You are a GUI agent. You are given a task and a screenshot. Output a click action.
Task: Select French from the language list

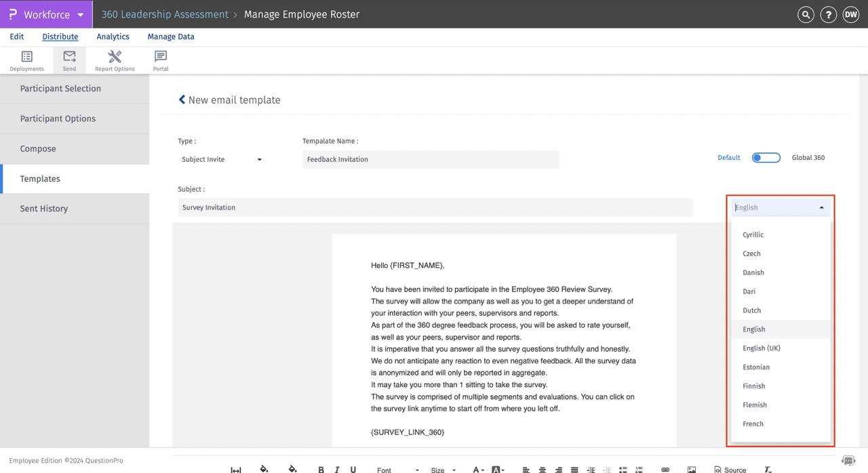[x=753, y=424]
